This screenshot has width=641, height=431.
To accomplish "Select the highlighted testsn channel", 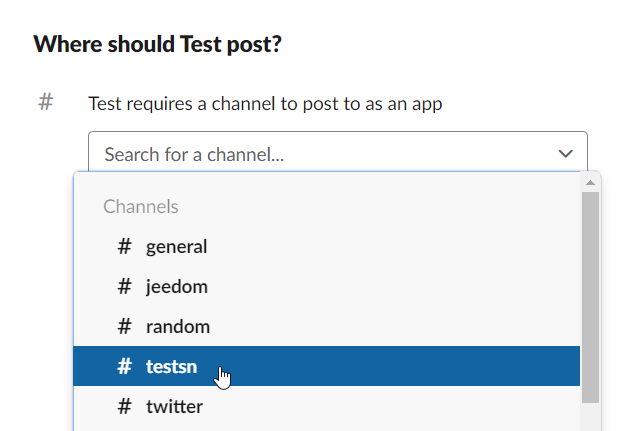I will pos(326,366).
